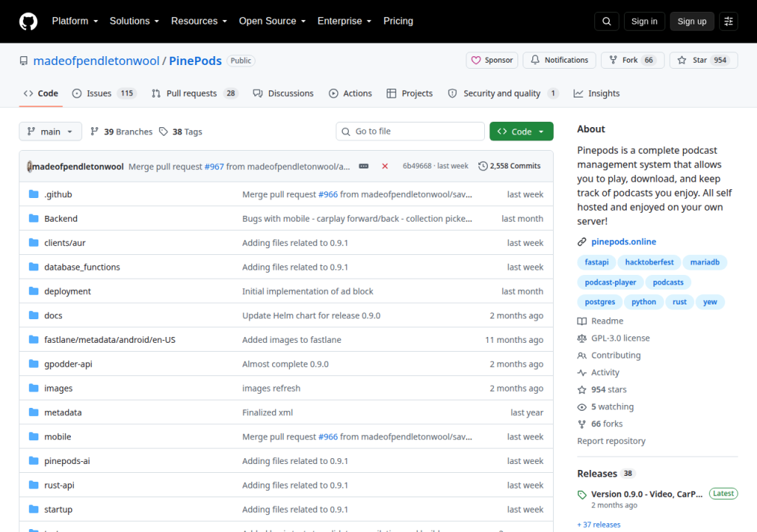Image resolution: width=757 pixels, height=532 pixels.
Task: Click the Notifications bell button
Action: pos(560,61)
